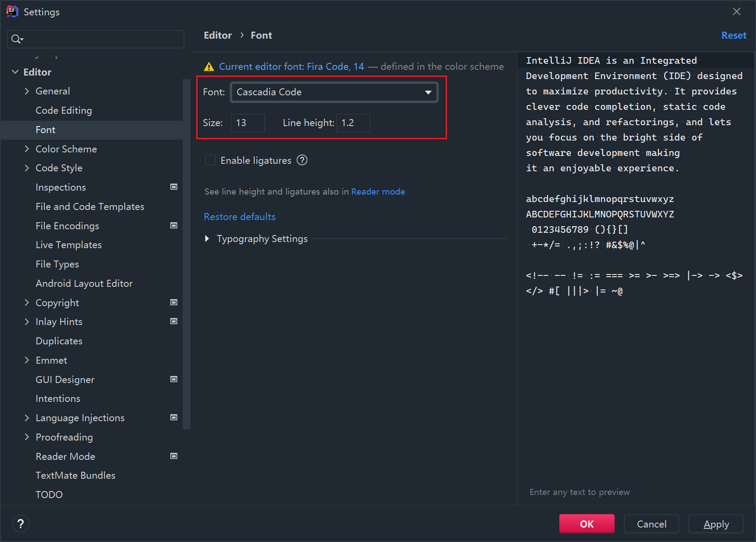Expand the Copyright node arrow

27,303
